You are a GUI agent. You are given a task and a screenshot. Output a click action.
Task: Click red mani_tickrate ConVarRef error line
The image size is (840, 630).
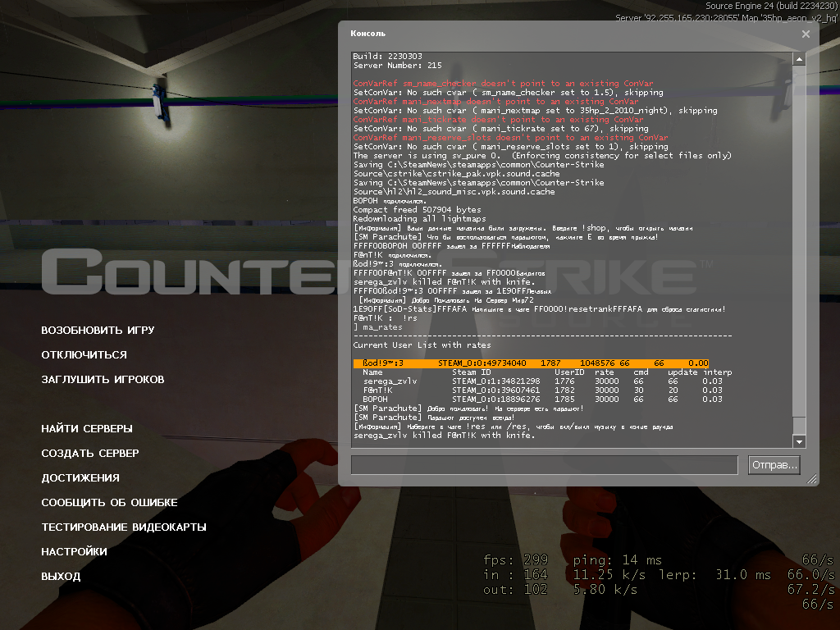pos(498,120)
